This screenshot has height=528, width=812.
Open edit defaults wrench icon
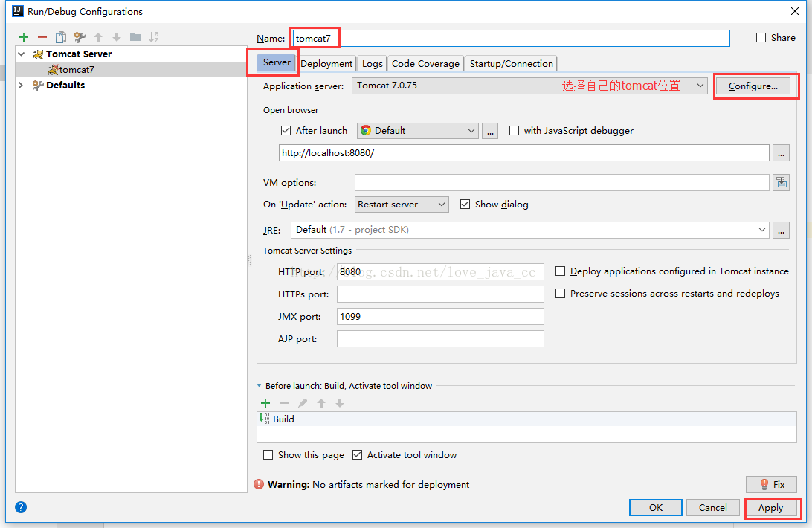click(80, 36)
